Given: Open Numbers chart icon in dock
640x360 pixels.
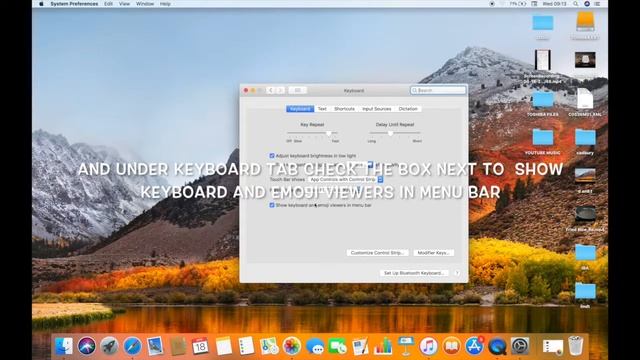Looking at the screenshot, I should pyautogui.click(x=383, y=346).
